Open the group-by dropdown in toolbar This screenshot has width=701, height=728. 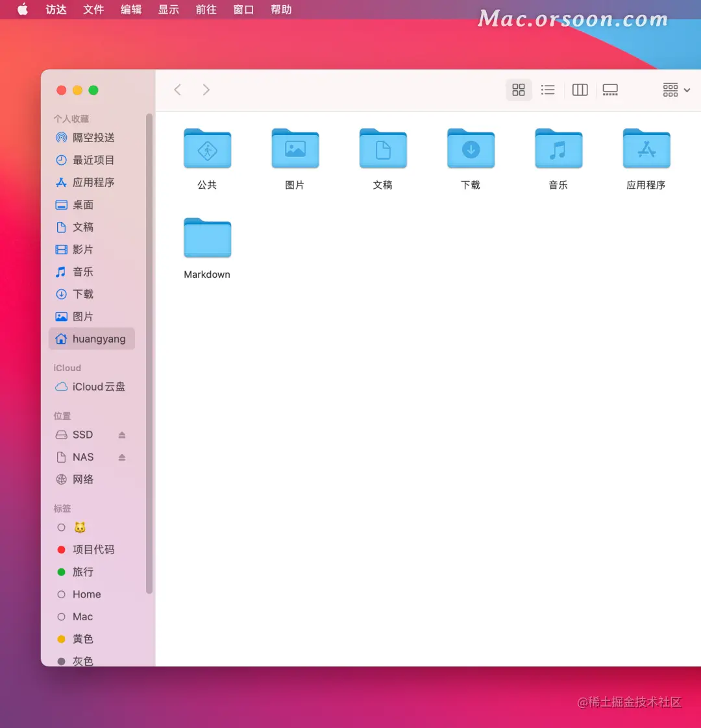(676, 90)
